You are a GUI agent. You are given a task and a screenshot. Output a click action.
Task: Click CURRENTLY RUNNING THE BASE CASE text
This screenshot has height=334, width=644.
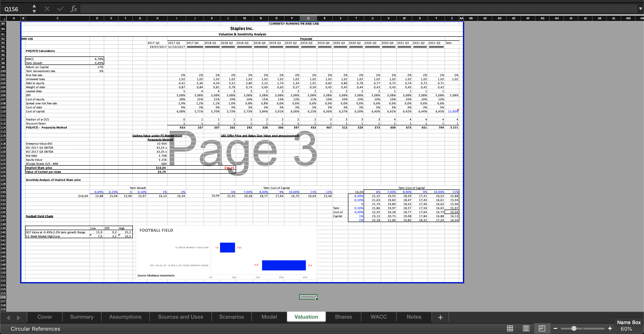(x=294, y=24)
